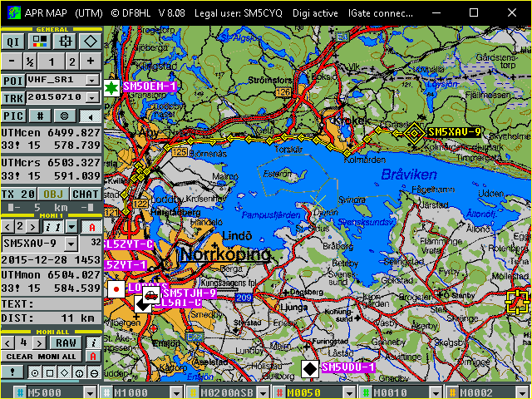The height and width of the screenshot is (399, 532).
Task: Toggle the concentric circles range icon
Action: coord(64,116)
